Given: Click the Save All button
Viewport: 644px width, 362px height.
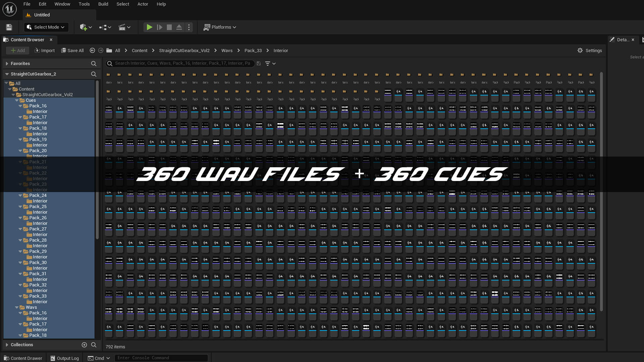Looking at the screenshot, I should point(72,50).
